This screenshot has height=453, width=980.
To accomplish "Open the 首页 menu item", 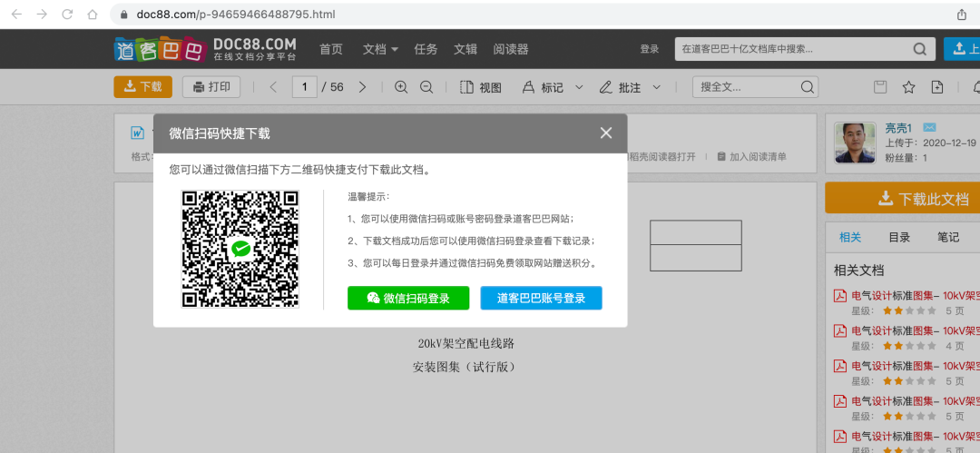I will coord(331,49).
